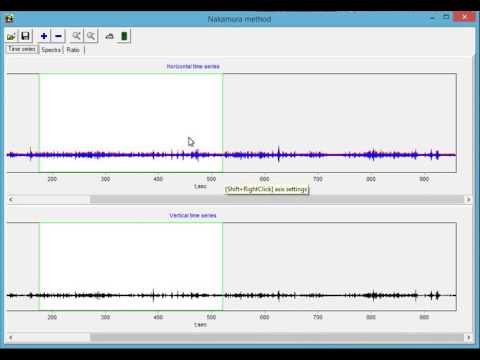Click the Horizontal time series chart title
The image size is (480, 360).
pyautogui.click(x=193, y=67)
